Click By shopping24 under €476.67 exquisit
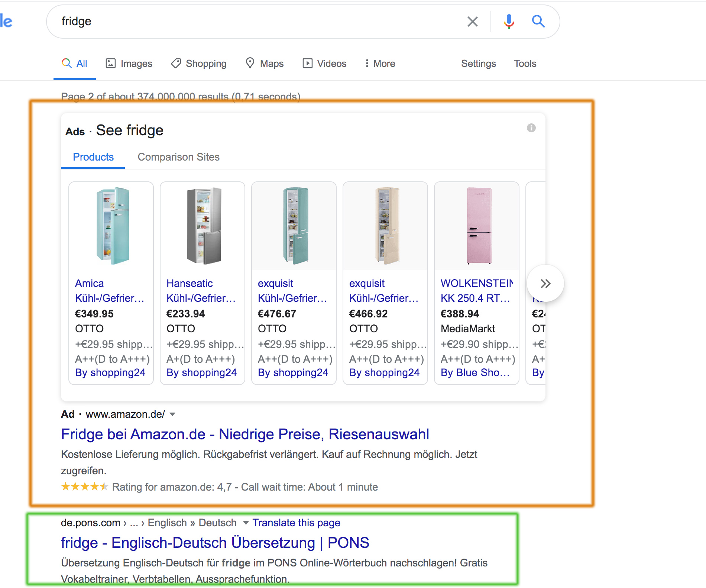 [x=293, y=373]
